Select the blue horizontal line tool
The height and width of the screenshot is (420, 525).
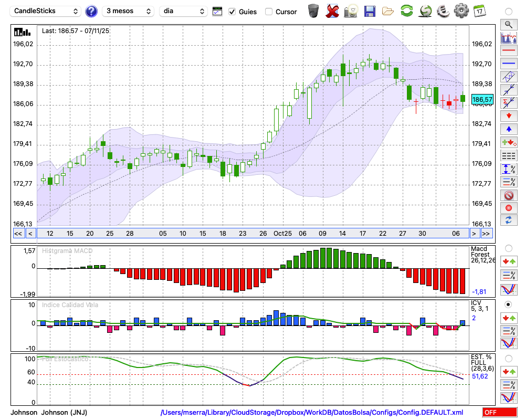pos(508,64)
